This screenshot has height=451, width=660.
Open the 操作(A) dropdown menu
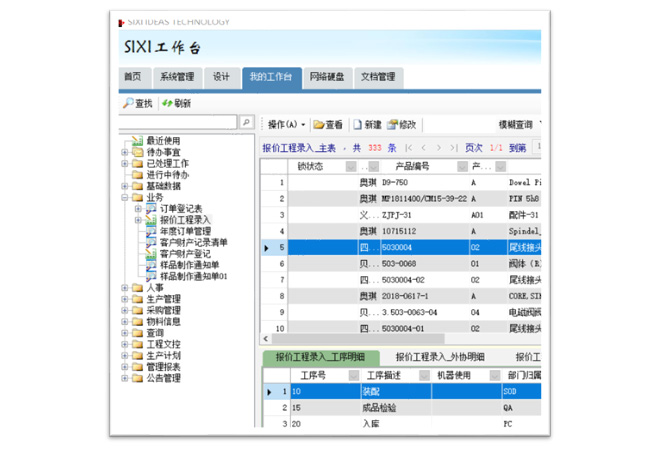tap(286, 125)
